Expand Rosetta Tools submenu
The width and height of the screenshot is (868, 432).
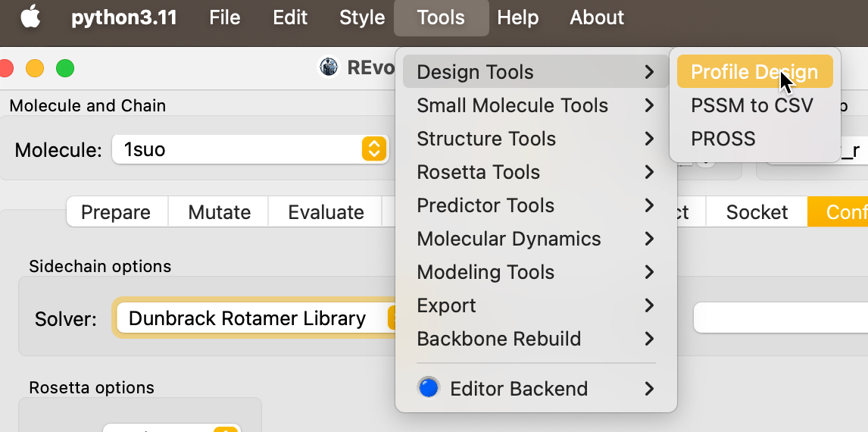pyautogui.click(x=535, y=172)
